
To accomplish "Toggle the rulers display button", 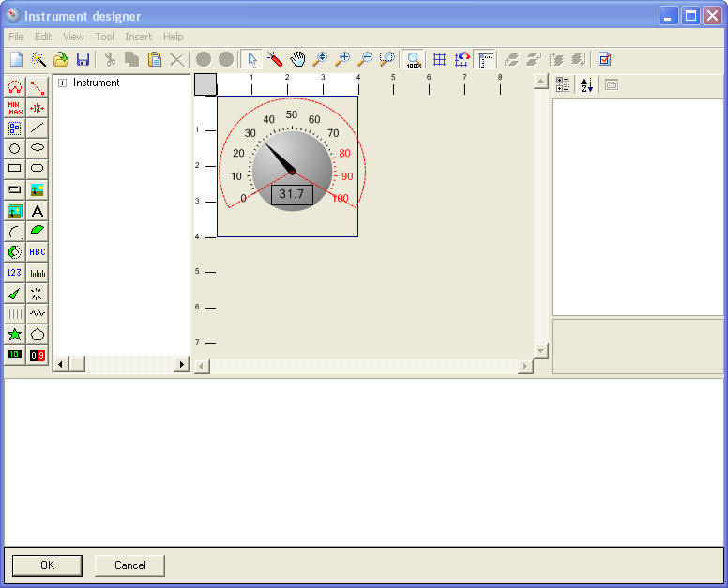I will (486, 59).
